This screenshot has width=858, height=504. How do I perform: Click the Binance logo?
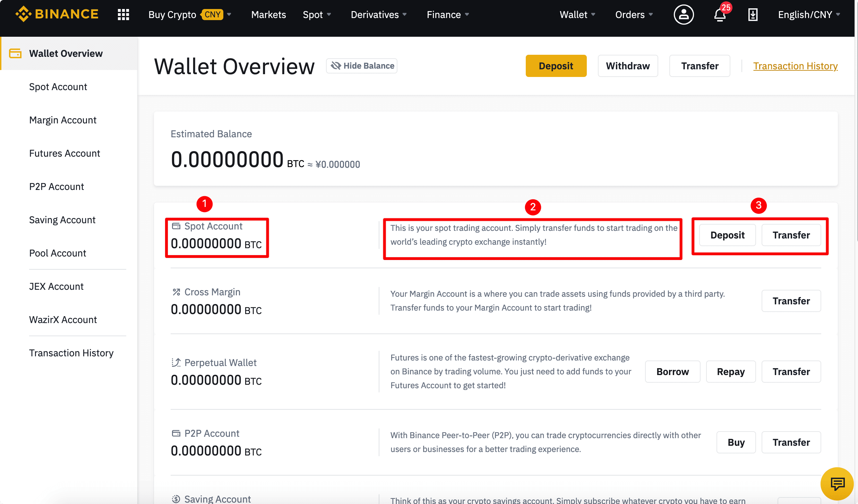click(57, 14)
